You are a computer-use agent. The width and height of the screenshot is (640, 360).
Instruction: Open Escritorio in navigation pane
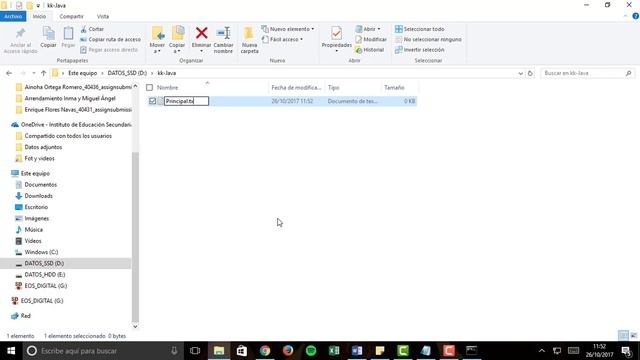click(36, 207)
